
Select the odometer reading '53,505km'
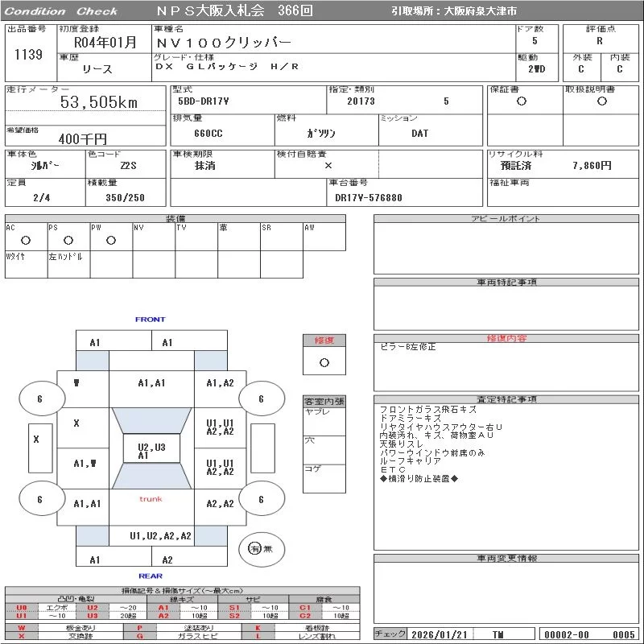point(98,102)
